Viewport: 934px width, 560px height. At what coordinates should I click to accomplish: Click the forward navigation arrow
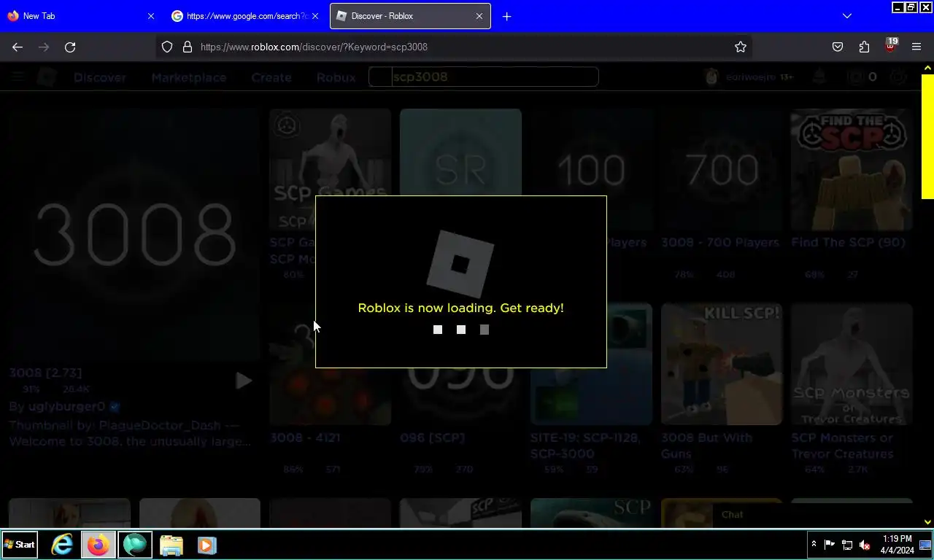click(x=44, y=47)
